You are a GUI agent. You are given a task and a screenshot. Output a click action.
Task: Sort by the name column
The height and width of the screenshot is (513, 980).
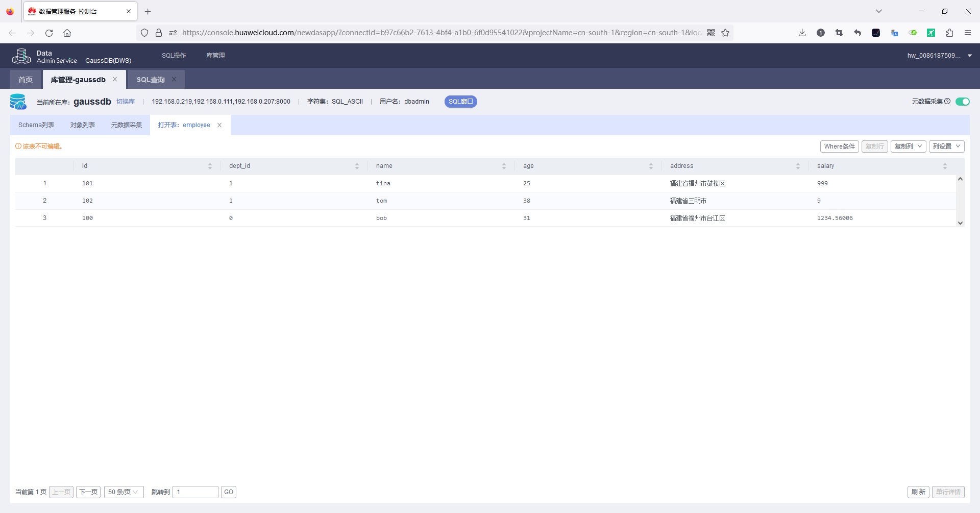pyautogui.click(x=504, y=166)
